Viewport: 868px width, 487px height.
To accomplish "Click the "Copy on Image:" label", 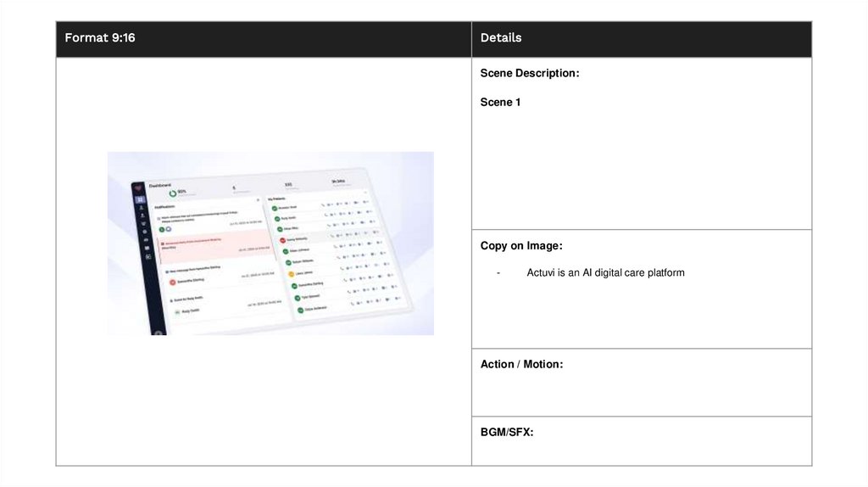I will pyautogui.click(x=521, y=245).
